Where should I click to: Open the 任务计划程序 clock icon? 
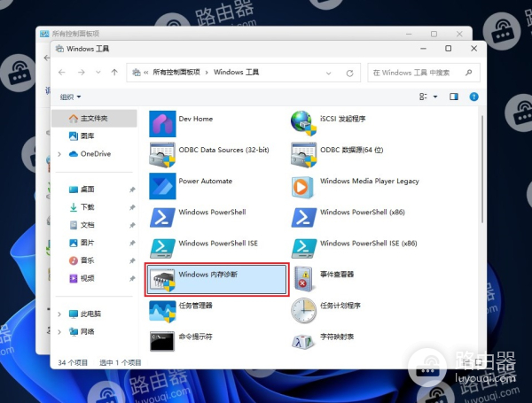(303, 311)
